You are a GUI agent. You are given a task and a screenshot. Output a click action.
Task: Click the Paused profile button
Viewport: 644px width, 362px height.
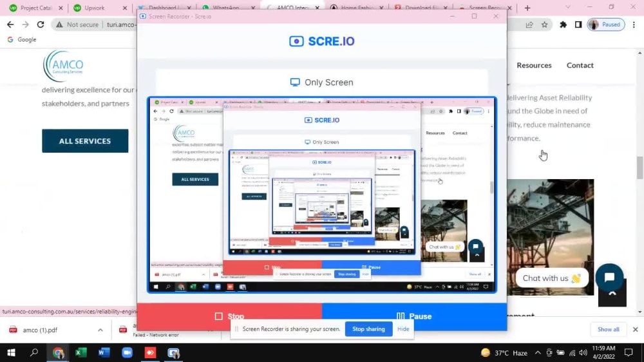pos(606,24)
